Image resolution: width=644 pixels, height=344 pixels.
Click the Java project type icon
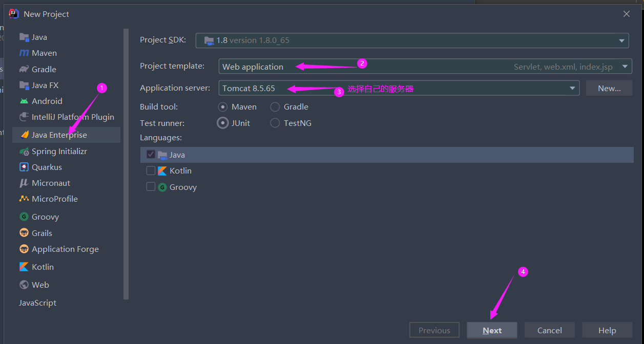click(24, 37)
